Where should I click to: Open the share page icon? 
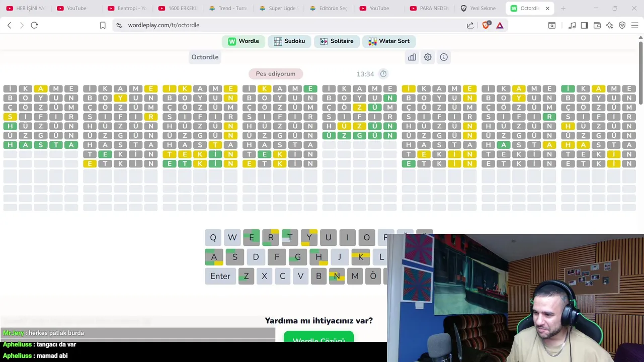(x=470, y=25)
